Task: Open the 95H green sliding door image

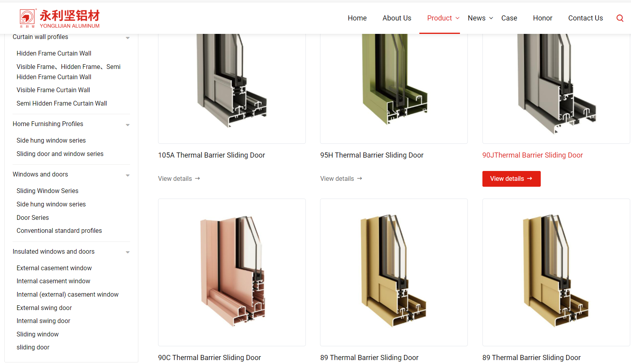Action: [x=394, y=89]
